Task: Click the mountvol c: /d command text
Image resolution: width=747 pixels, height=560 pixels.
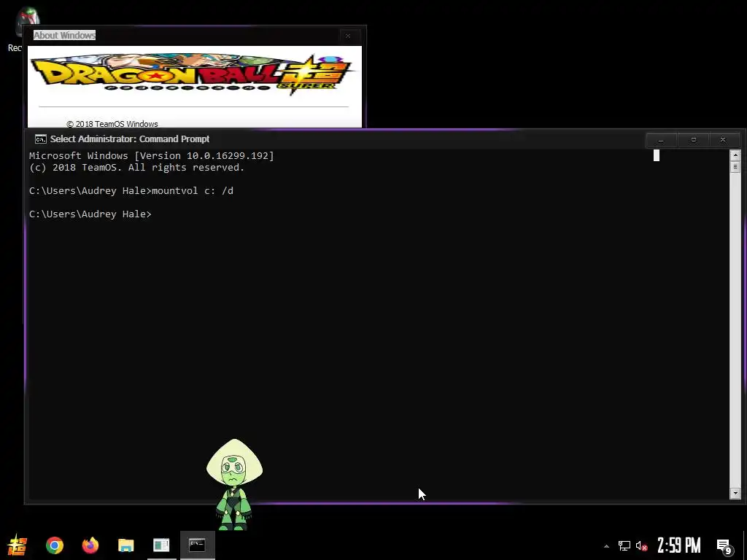Action: (193, 191)
